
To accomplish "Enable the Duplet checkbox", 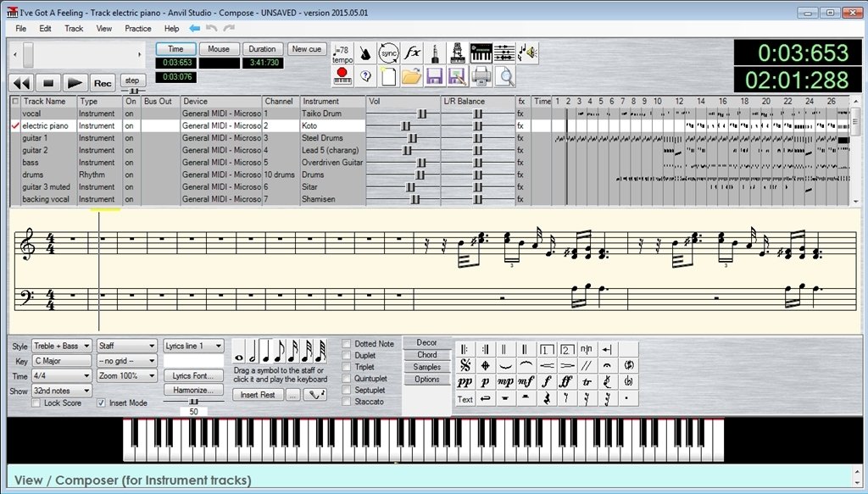I will pyautogui.click(x=347, y=355).
